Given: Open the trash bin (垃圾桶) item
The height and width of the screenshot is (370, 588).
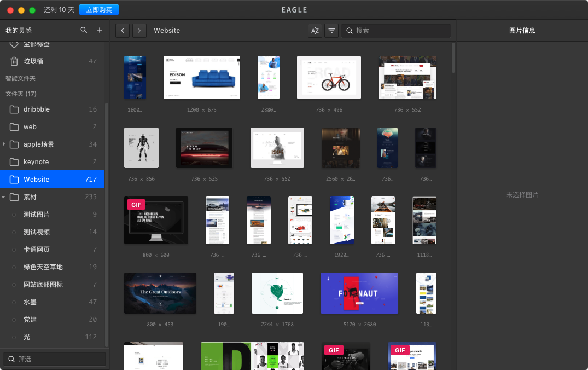Looking at the screenshot, I should (x=33, y=61).
